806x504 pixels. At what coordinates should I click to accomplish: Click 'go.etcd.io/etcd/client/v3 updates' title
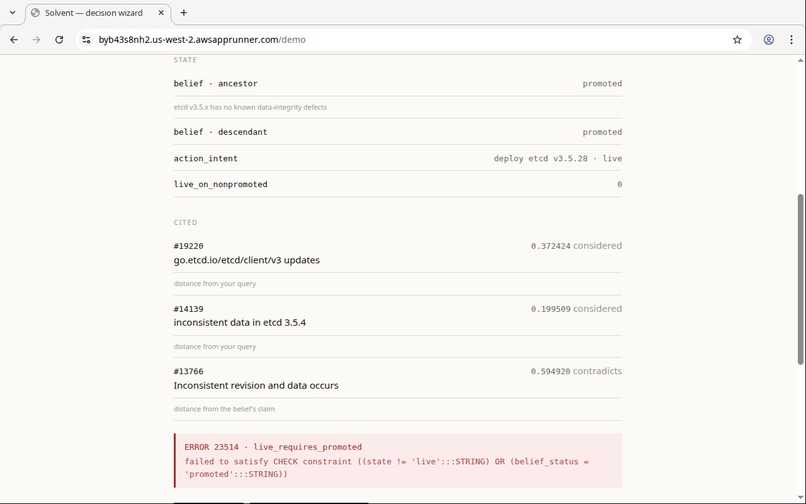(x=247, y=260)
